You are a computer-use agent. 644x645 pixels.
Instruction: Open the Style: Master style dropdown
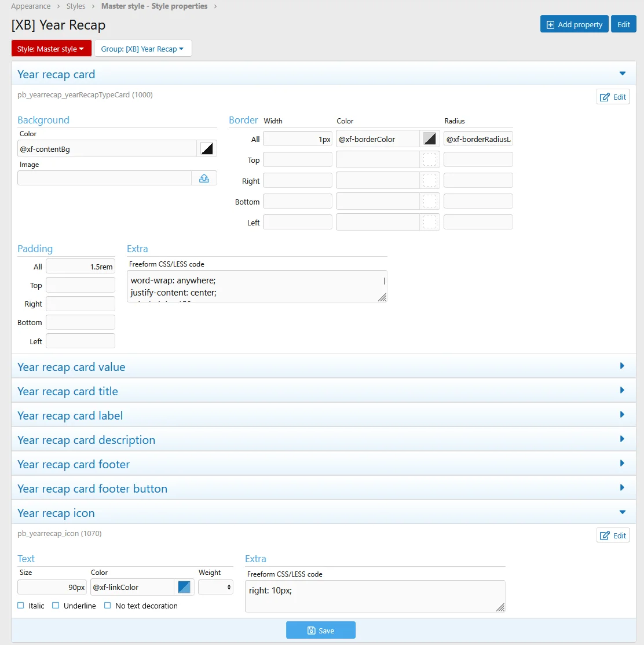point(51,49)
